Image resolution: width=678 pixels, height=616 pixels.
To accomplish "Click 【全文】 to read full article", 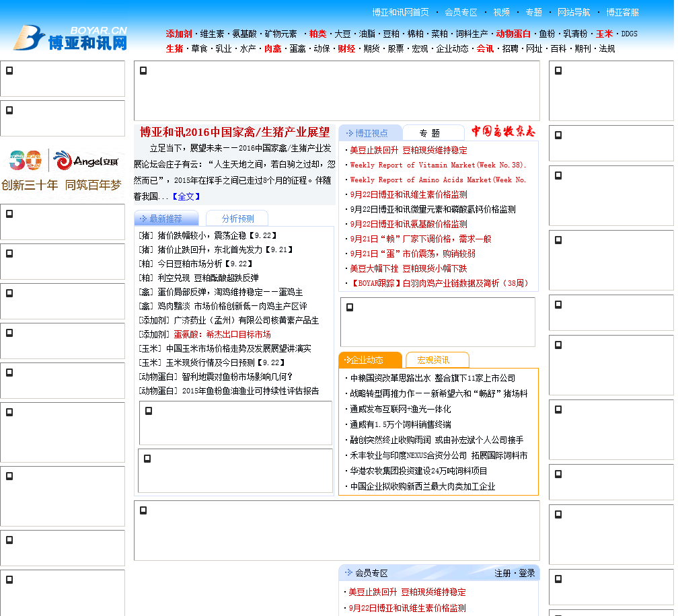I will pos(186,196).
